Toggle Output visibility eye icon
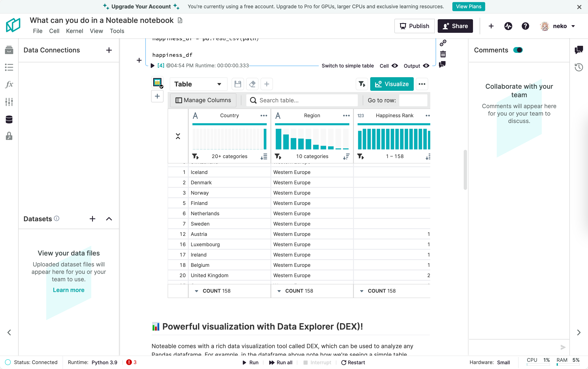Viewport: 588px width, 369px height. (426, 66)
